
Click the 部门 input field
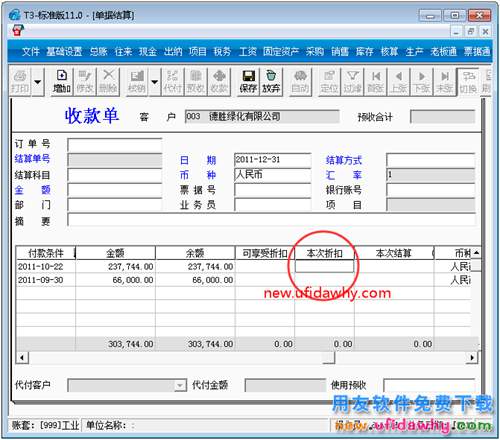pyautogui.click(x=115, y=205)
